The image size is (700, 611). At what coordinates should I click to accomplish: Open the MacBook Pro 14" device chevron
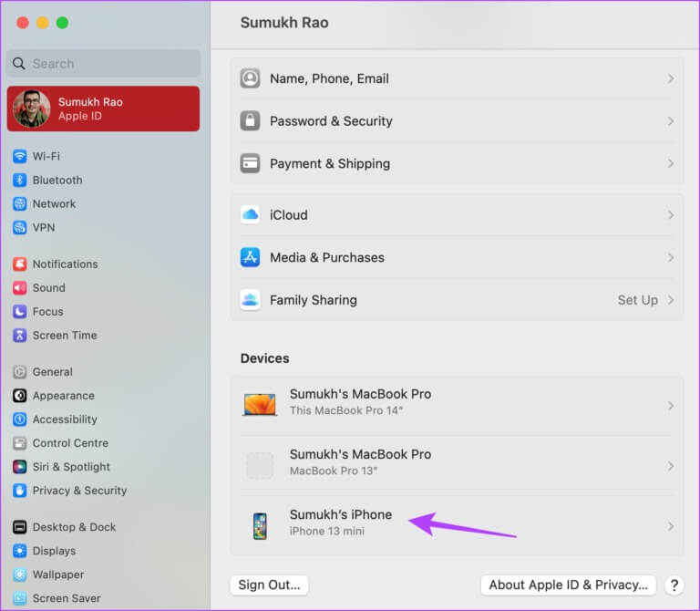pos(671,406)
